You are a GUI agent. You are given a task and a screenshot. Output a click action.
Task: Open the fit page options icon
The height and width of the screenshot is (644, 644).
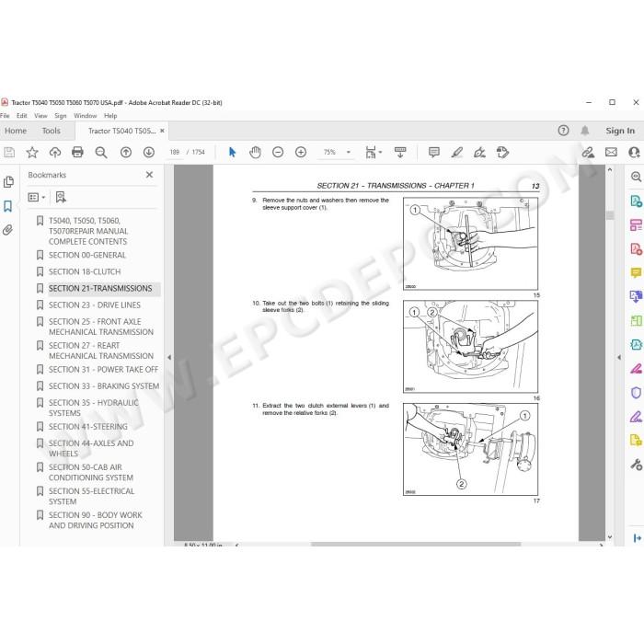(x=373, y=153)
